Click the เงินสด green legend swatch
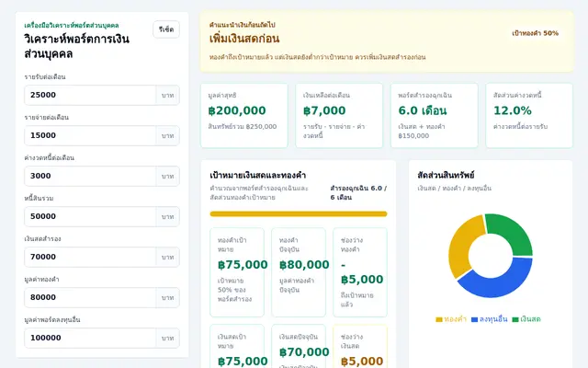This screenshot has height=368, width=588. tap(515, 319)
